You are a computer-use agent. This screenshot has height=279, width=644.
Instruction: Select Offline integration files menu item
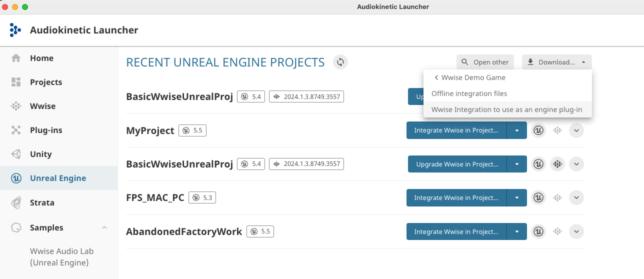(x=469, y=93)
